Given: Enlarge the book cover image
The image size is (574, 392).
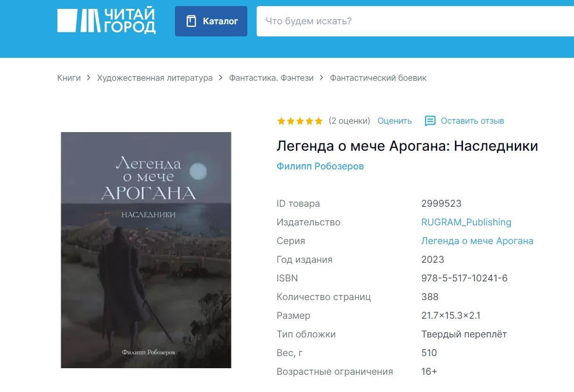Looking at the screenshot, I should click(146, 250).
